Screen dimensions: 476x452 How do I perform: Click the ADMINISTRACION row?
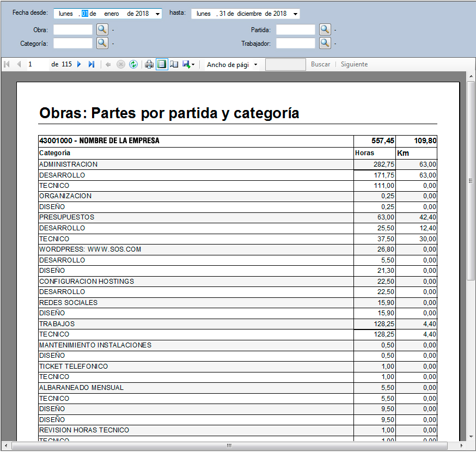[x=237, y=164]
